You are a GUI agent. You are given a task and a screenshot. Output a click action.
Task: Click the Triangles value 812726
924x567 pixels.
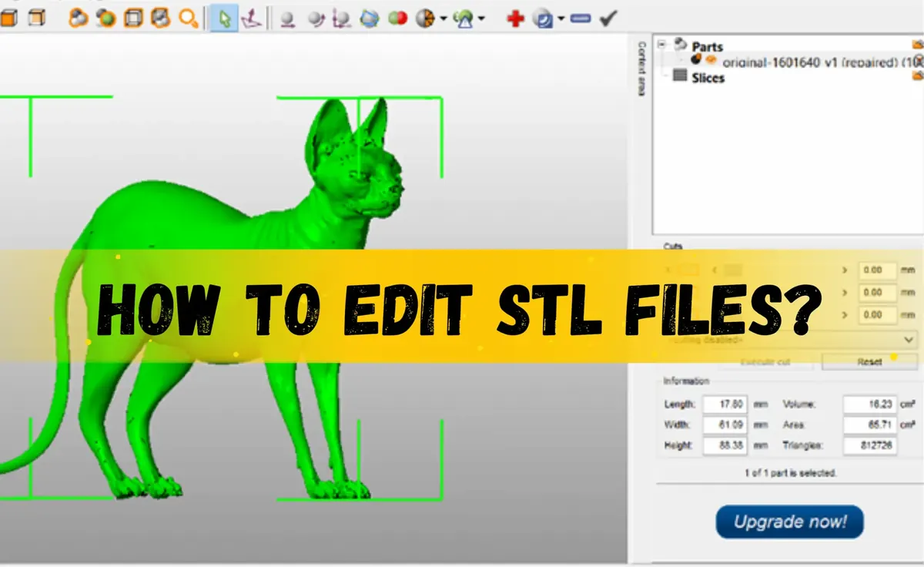870,445
